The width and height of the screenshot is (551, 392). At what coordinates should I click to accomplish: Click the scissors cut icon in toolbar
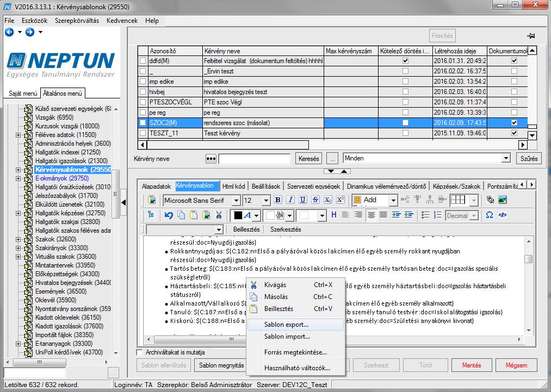219,215
